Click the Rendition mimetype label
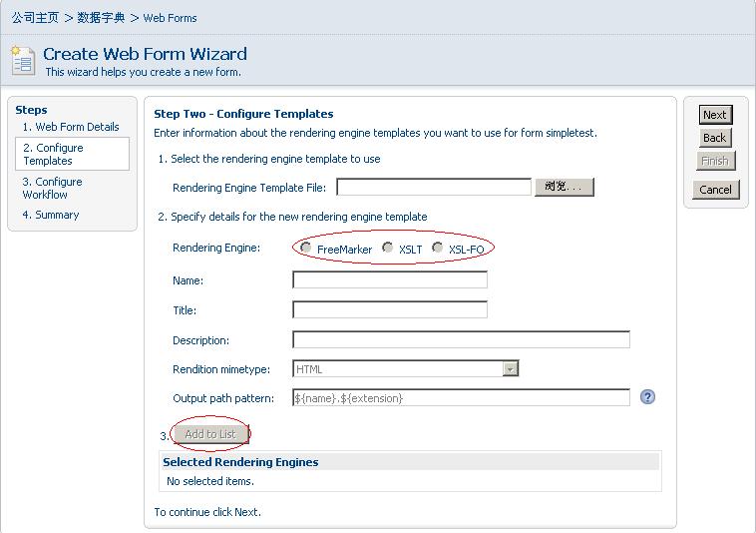756x533 pixels. (221, 369)
